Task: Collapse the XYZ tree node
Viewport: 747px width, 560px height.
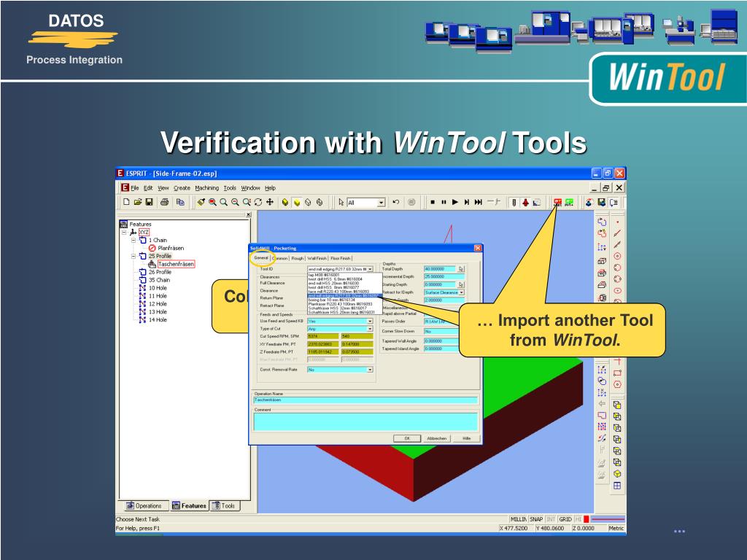Action: pyautogui.click(x=124, y=233)
